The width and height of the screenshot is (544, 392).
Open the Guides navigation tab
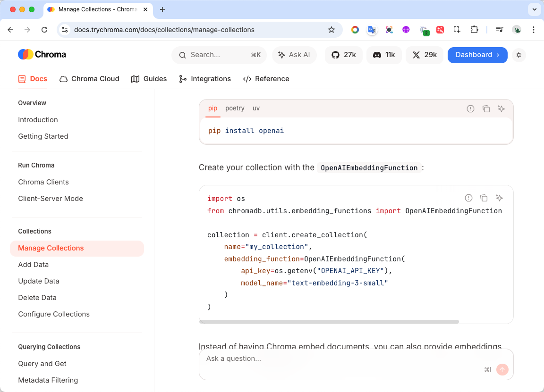tap(149, 79)
